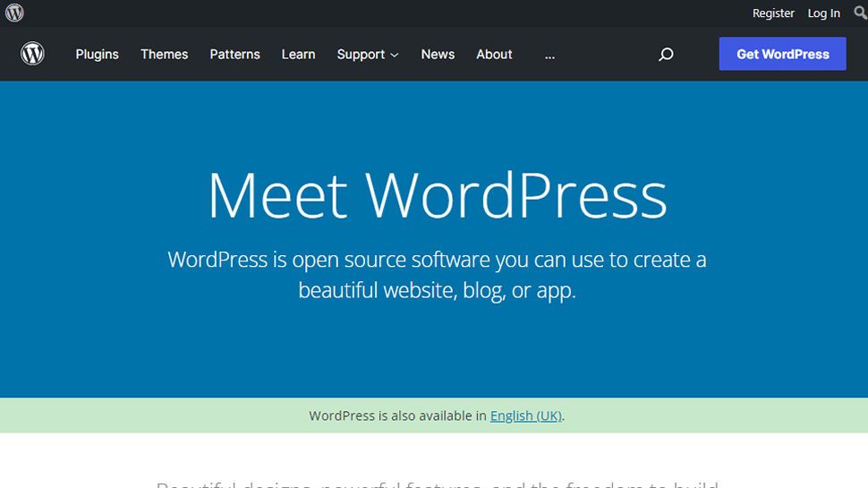Open the Learn section

click(x=298, y=55)
